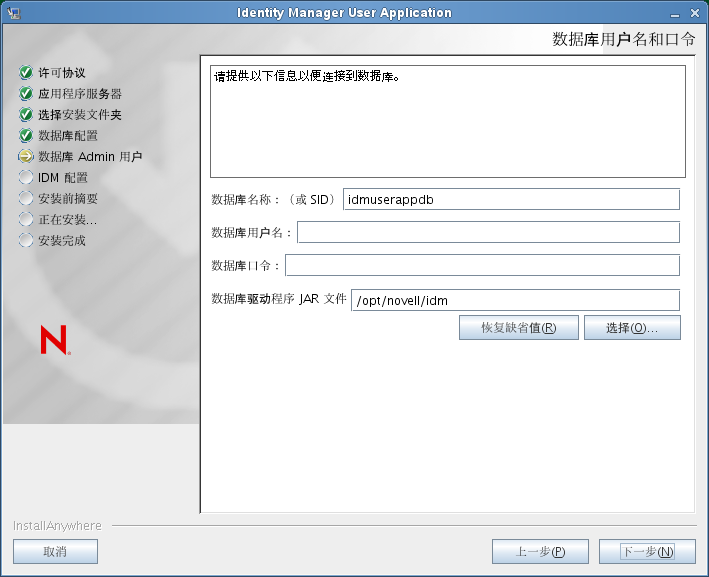Select the 应用程序服务器 step label
The width and height of the screenshot is (709, 577).
(80, 94)
